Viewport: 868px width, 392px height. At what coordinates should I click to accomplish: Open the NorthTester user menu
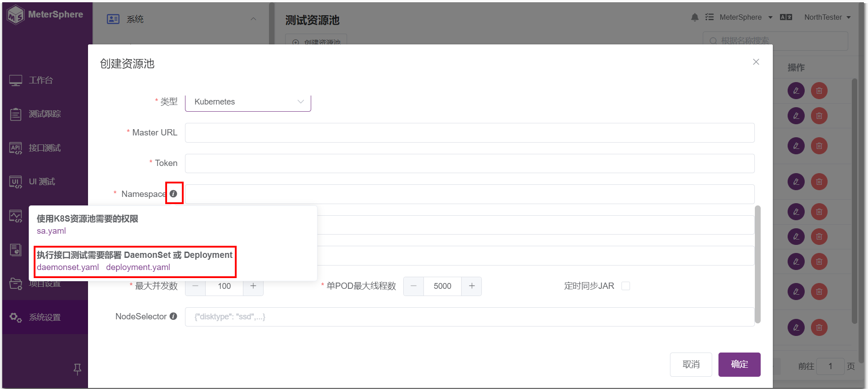coord(828,17)
